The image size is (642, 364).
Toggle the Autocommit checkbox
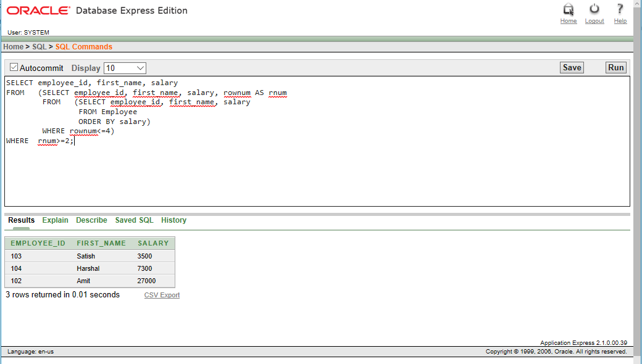pyautogui.click(x=14, y=67)
